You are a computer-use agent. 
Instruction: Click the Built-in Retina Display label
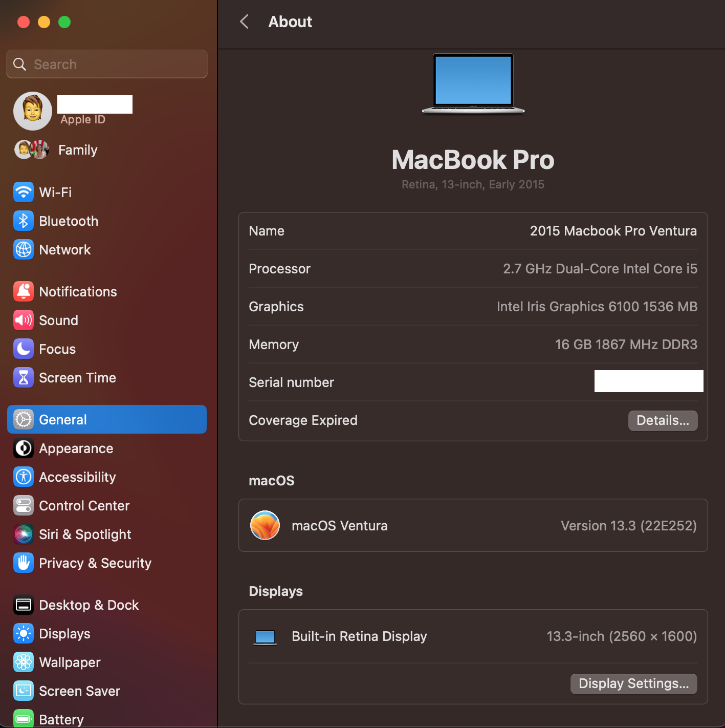click(359, 636)
